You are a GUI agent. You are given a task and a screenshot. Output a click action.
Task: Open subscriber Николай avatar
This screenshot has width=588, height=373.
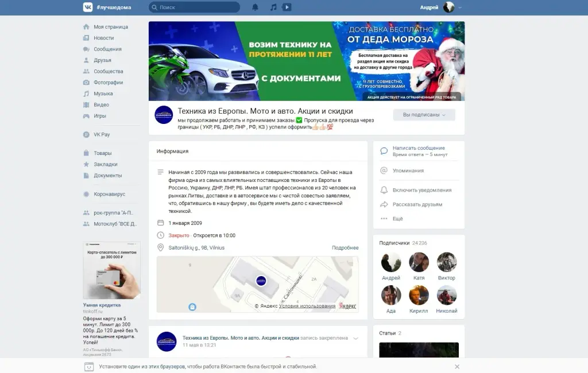point(447,295)
